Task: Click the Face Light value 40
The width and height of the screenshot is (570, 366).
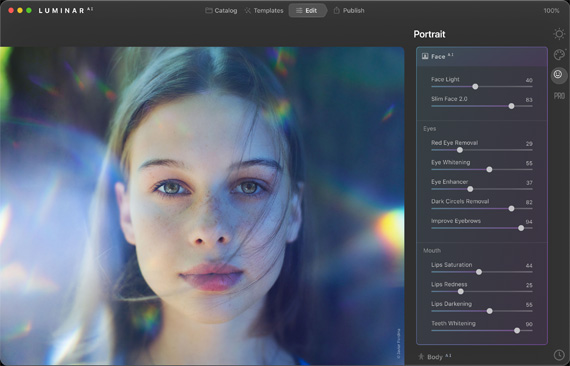Action: pos(529,80)
